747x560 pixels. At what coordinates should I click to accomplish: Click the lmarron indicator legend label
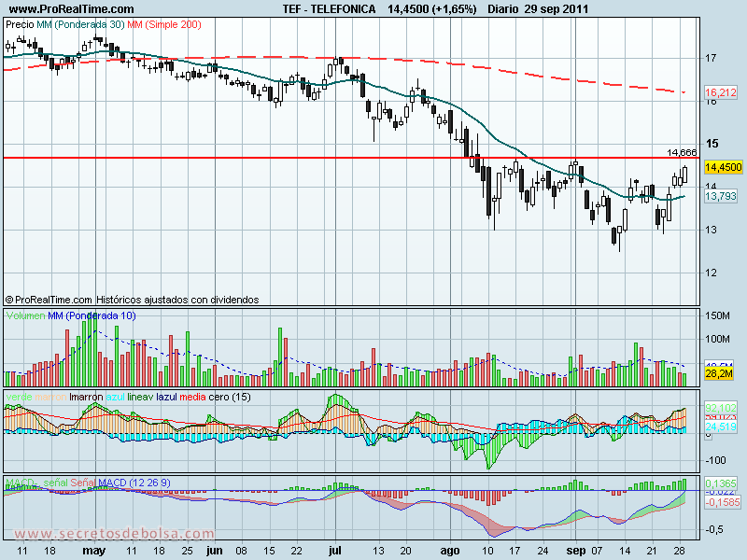(x=86, y=398)
